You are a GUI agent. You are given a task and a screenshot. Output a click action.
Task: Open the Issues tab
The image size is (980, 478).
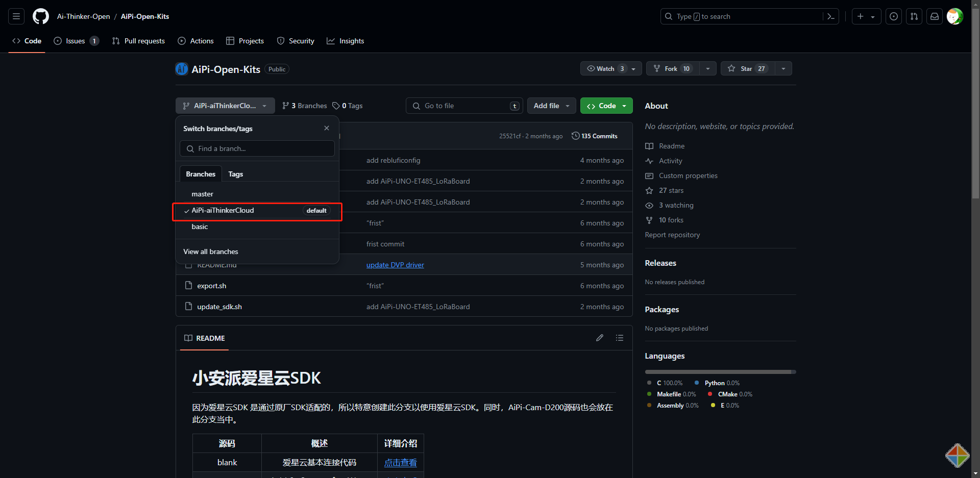(76, 41)
